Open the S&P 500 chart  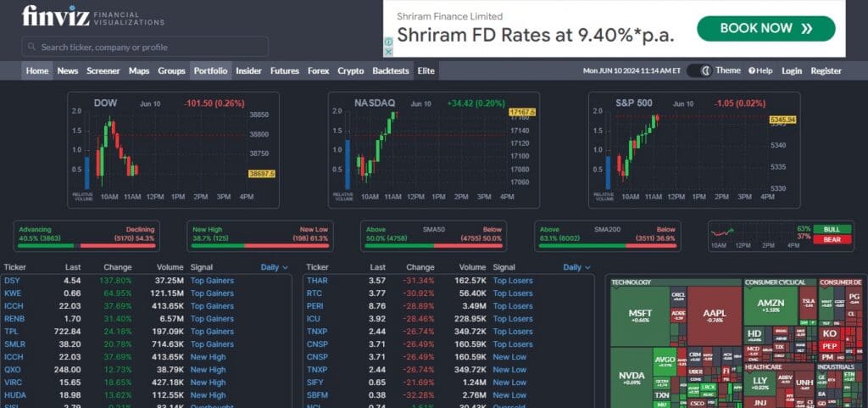[x=694, y=150]
